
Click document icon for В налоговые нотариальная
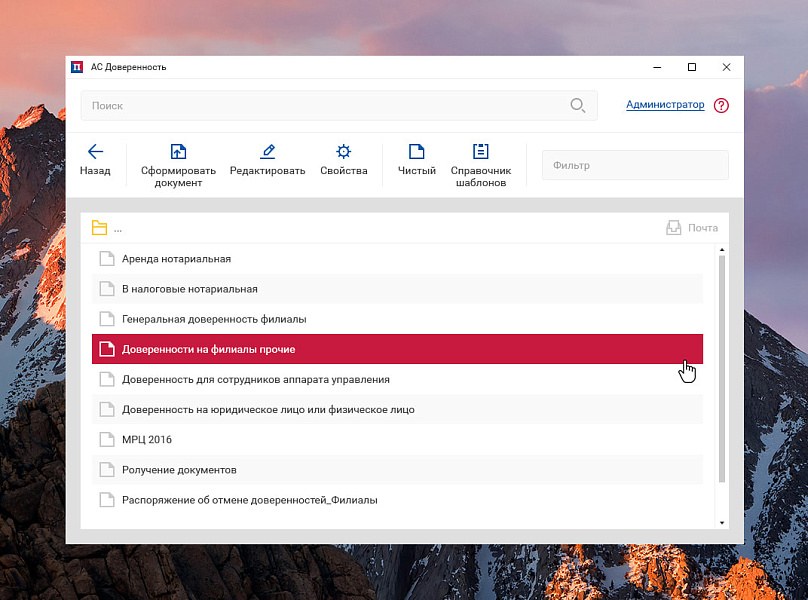pyautogui.click(x=107, y=289)
